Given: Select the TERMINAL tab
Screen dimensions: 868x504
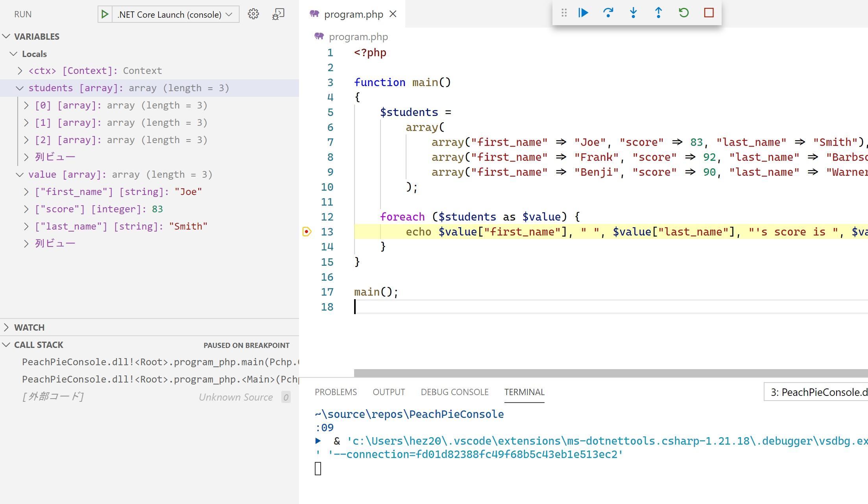Looking at the screenshot, I should point(523,391).
